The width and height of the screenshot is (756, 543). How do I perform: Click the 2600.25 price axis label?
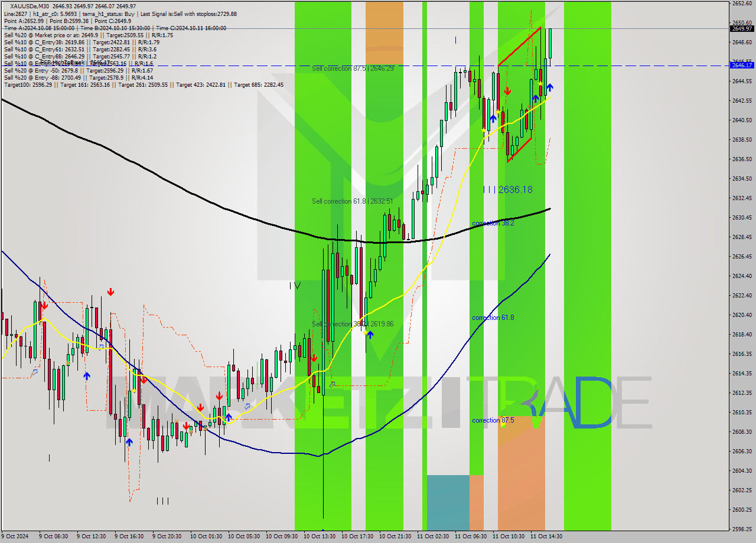coord(742,510)
